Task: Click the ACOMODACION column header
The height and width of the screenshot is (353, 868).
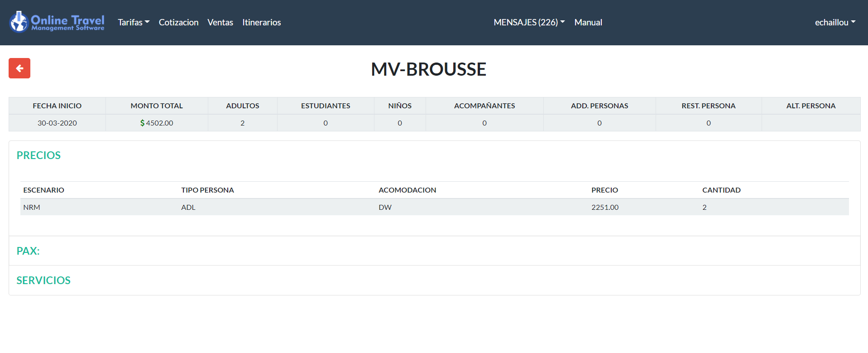Action: [x=407, y=190]
